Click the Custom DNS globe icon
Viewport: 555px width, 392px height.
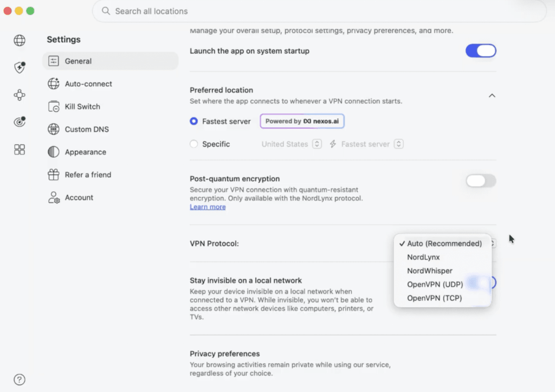pyautogui.click(x=54, y=129)
